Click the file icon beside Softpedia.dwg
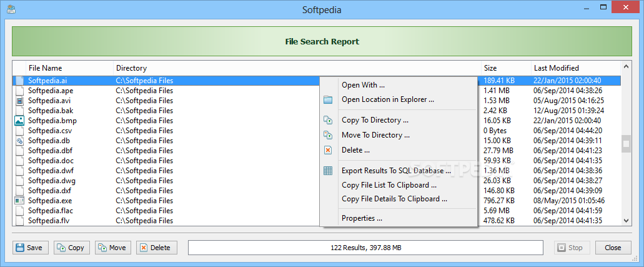644x267 pixels. (19, 181)
